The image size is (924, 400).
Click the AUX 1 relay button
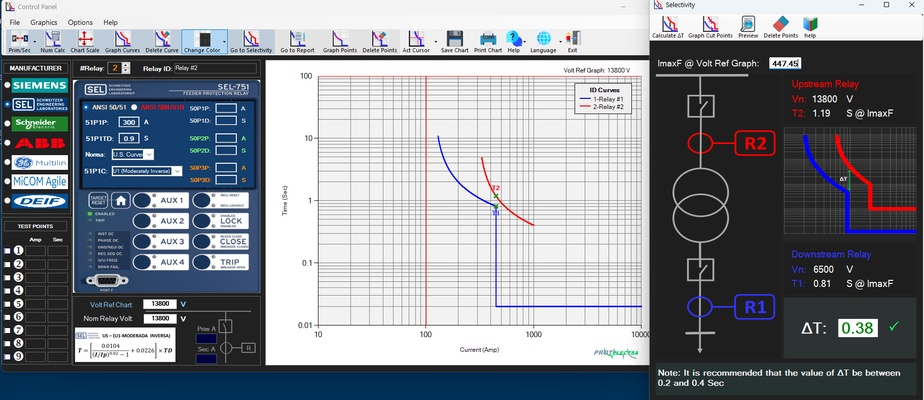tap(161, 200)
